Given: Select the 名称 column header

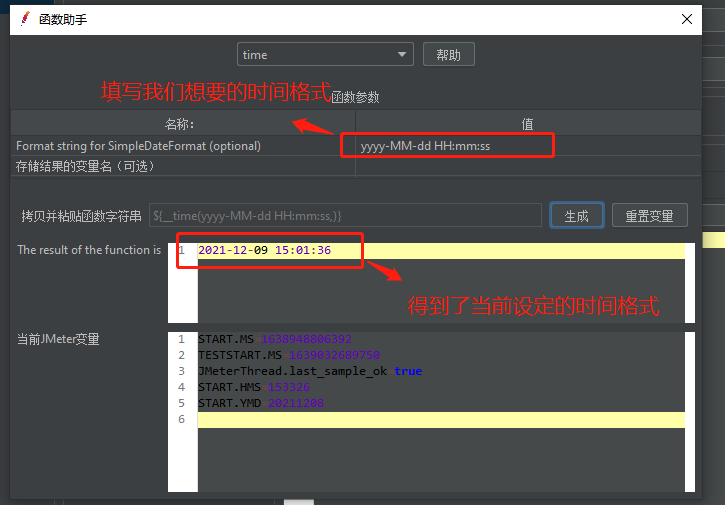Looking at the screenshot, I should 183,123.
